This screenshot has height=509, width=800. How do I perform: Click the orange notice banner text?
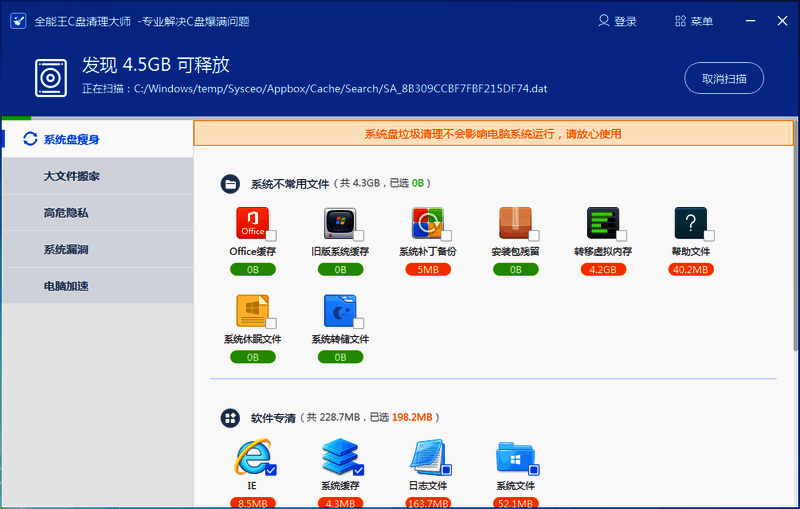(493, 134)
